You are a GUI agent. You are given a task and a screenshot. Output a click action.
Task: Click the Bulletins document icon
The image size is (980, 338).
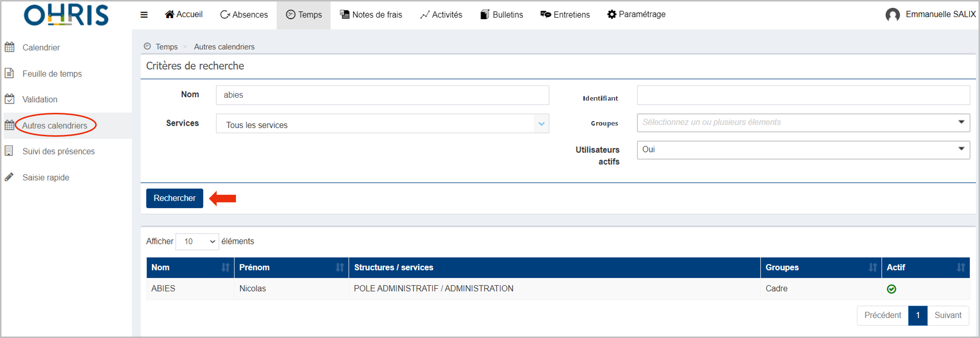pyautogui.click(x=485, y=14)
